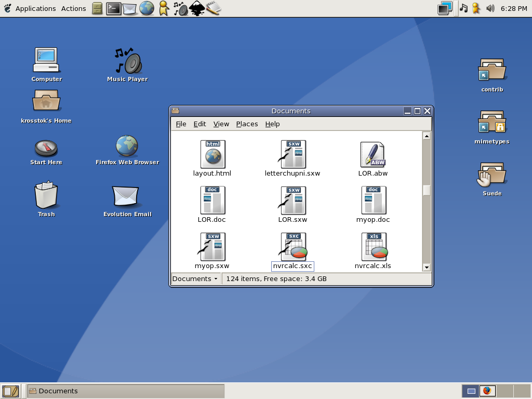Click the scrollbar down arrow
This screenshot has width=532, height=399.
click(427, 268)
